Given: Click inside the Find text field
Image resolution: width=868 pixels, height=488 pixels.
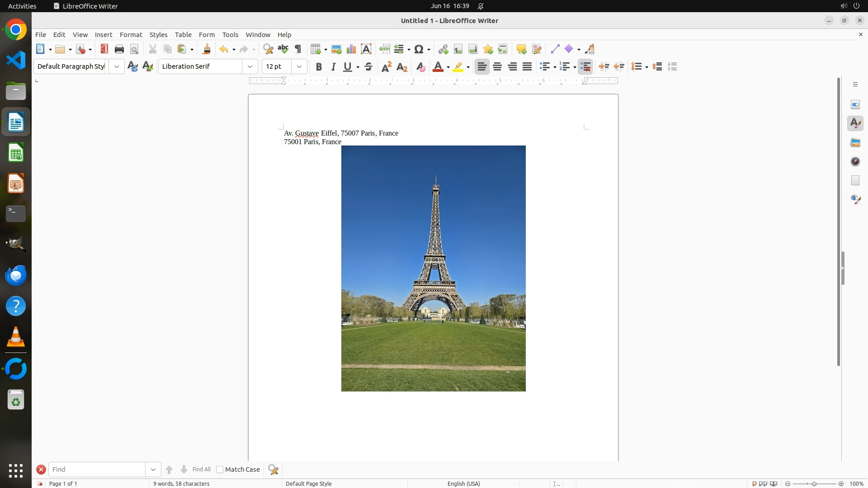Looking at the screenshot, I should (97, 469).
